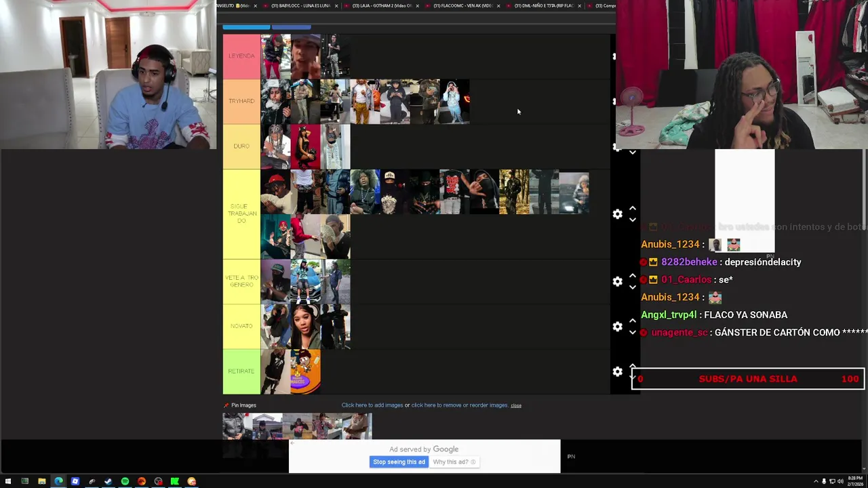Select first image in LEYENDA row

[x=276, y=56]
